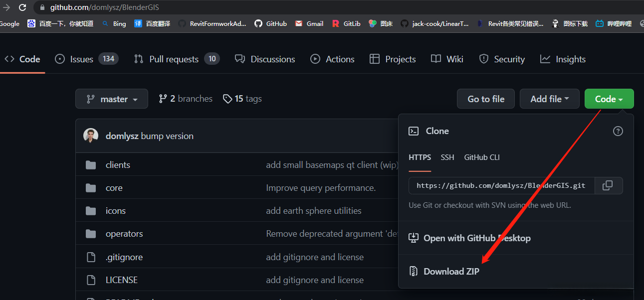The image size is (644, 300).
Task: Open the .gitignore file
Action: click(x=124, y=257)
